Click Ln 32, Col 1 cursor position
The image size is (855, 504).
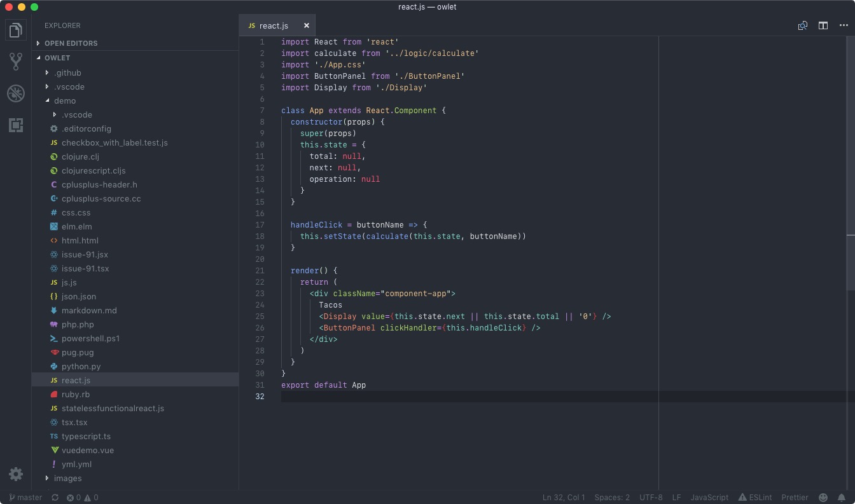[564, 498]
